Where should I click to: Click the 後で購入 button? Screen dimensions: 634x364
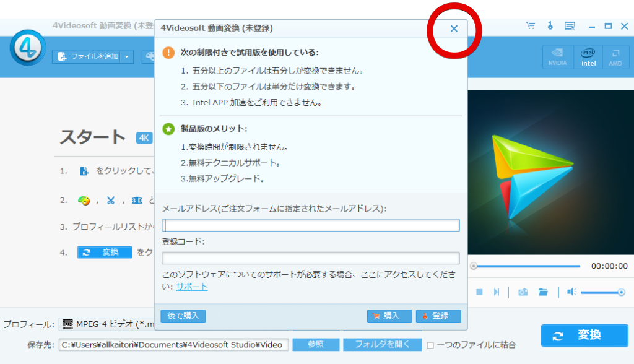pyautogui.click(x=183, y=316)
